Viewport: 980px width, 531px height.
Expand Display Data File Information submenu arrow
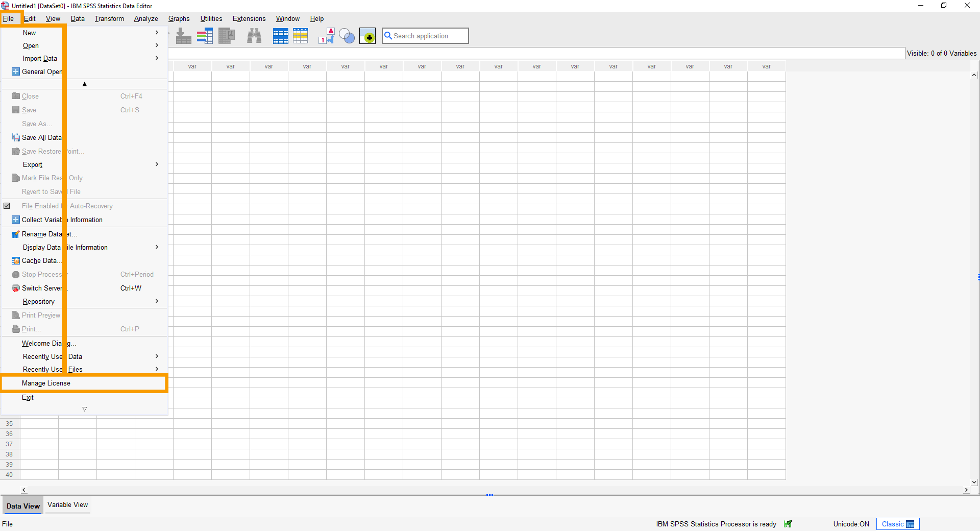point(157,247)
